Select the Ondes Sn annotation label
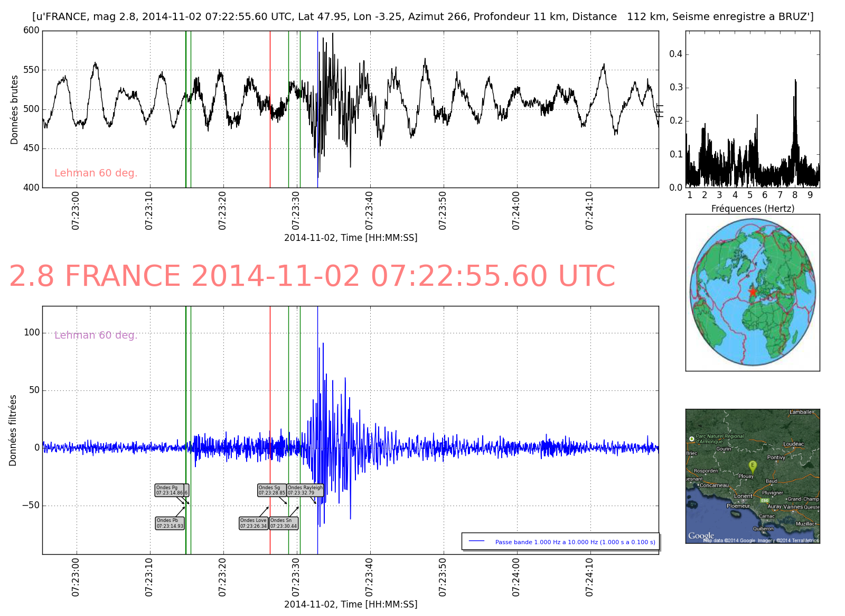Image resolution: width=845 pixels, height=616 pixels. click(x=284, y=523)
